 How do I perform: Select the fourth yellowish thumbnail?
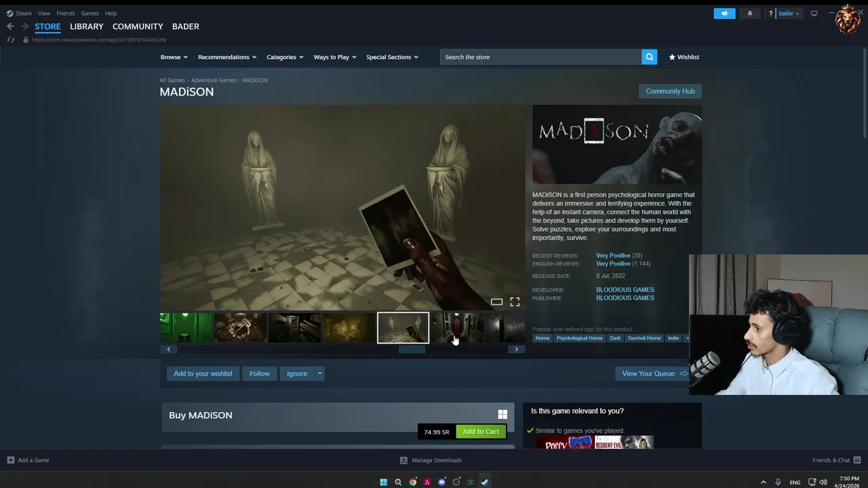pos(349,327)
